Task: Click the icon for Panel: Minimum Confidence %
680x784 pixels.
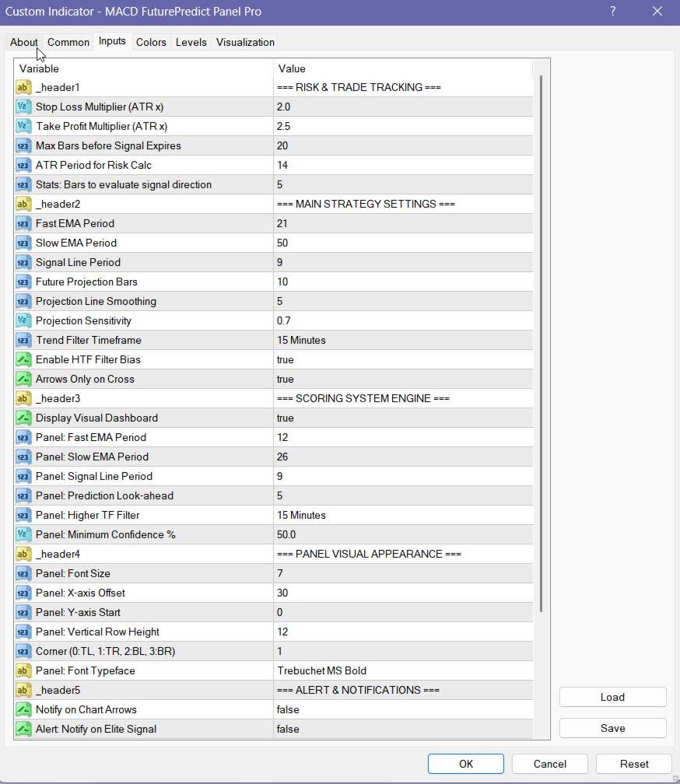Action: click(x=23, y=534)
